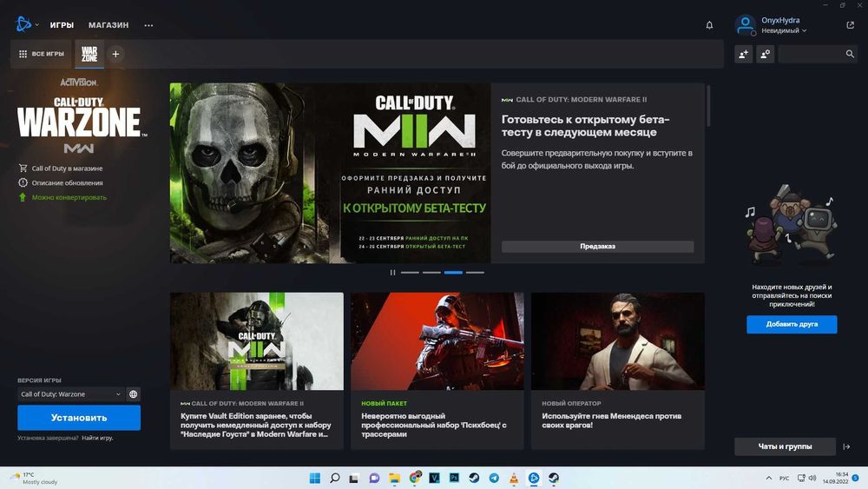Image resolution: width=868 pixels, height=489 pixels.
Task: Open ВСЕ ИГРЫ grid tab
Action: tap(42, 54)
